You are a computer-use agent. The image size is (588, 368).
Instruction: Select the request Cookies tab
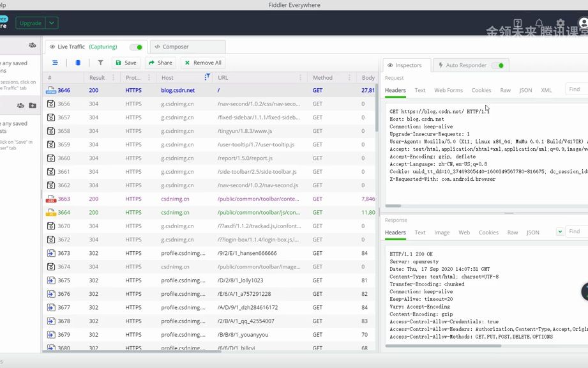481,90
